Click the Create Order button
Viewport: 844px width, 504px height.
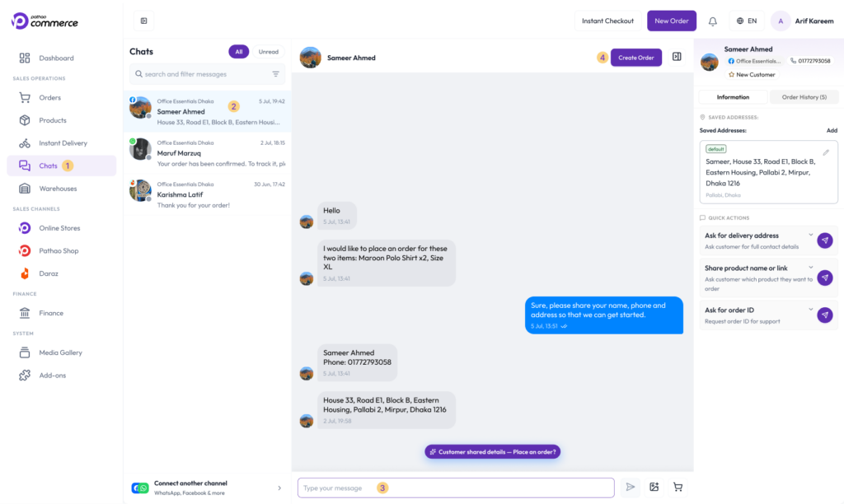coord(635,58)
